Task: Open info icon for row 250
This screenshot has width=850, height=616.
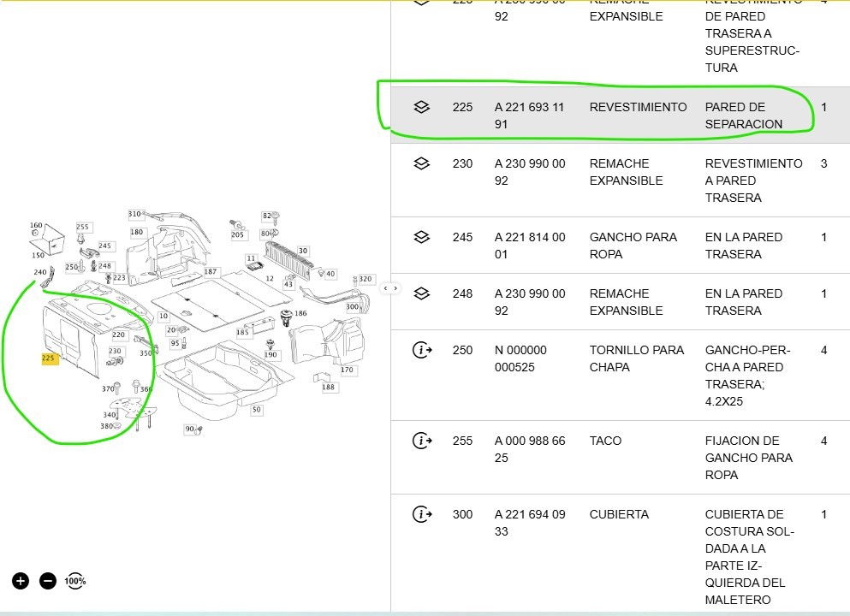Action: click(x=421, y=351)
